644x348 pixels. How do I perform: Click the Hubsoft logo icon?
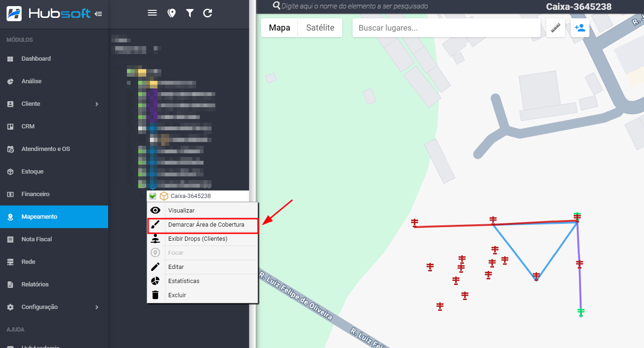coord(14,14)
